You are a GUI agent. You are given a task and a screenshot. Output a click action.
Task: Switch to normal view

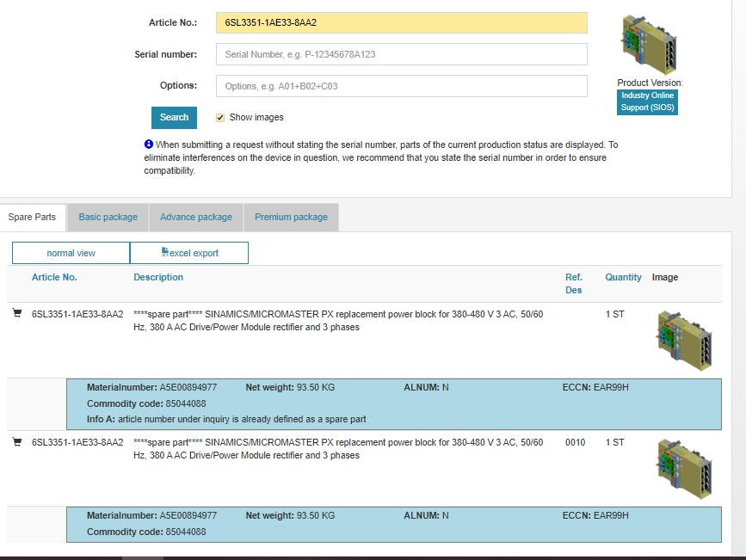[71, 253]
